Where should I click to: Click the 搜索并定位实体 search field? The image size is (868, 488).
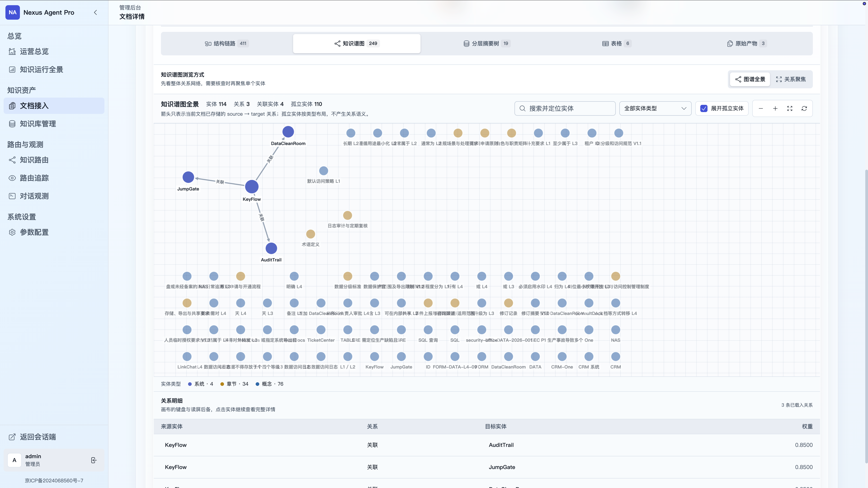565,108
